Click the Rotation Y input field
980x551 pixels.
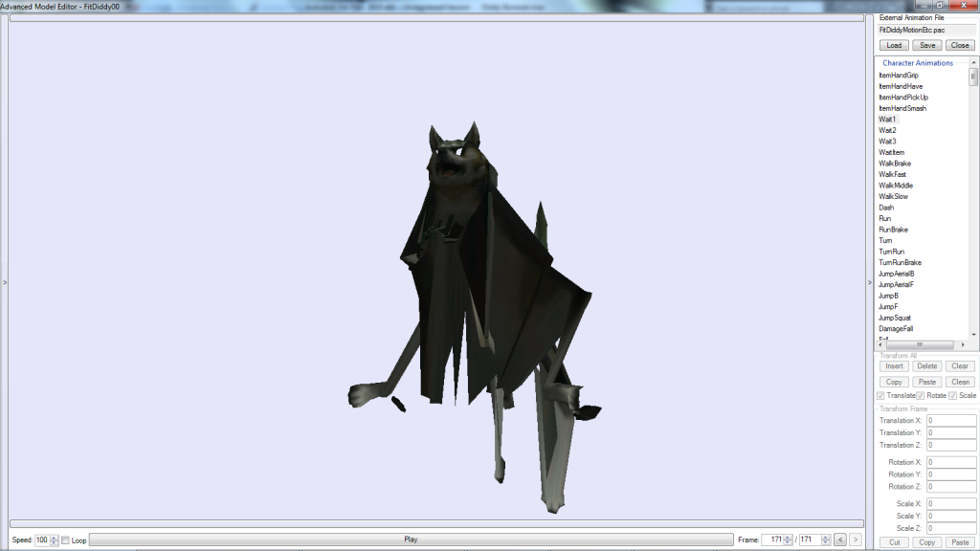pos(951,474)
